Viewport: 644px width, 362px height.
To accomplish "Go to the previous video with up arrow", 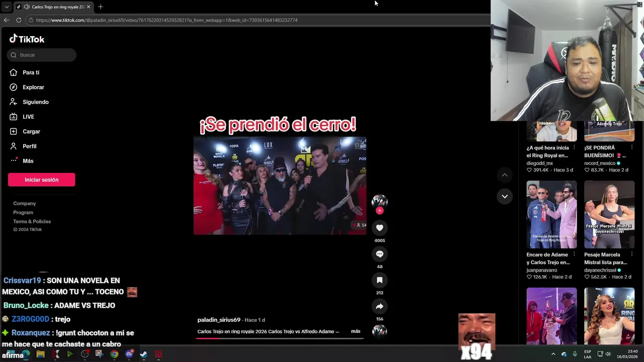I will click(x=505, y=175).
